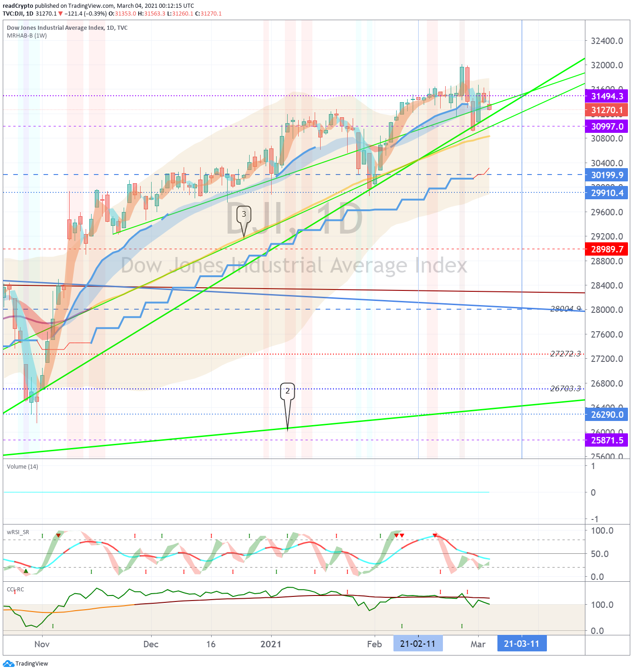Click the red 28989.7 price label
Image resolution: width=633 pixels, height=672 pixels.
[606, 249]
